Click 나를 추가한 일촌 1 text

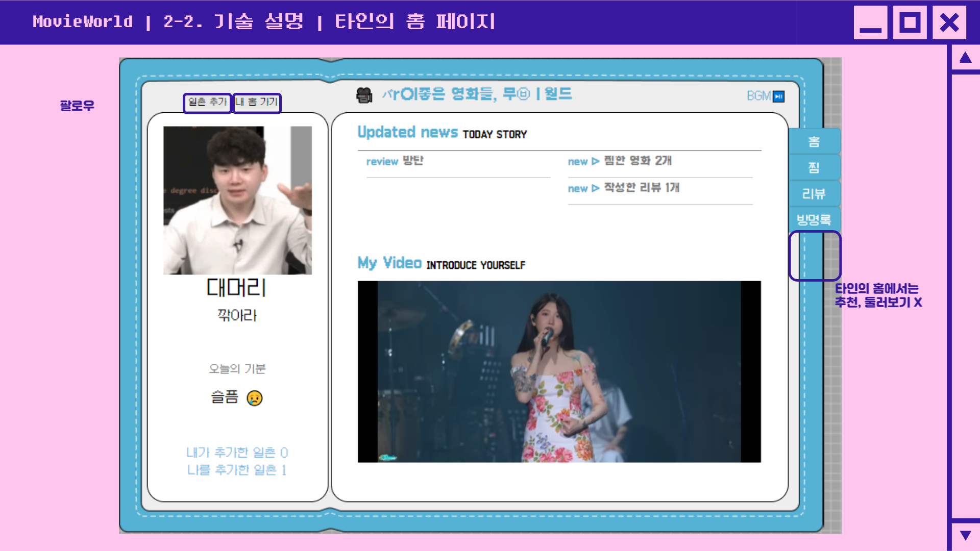(237, 470)
